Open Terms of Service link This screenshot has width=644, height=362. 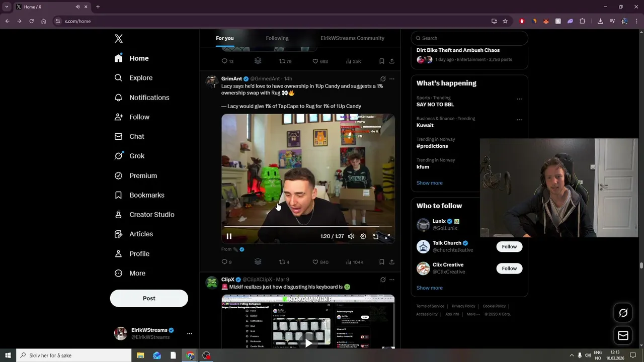pos(430,306)
